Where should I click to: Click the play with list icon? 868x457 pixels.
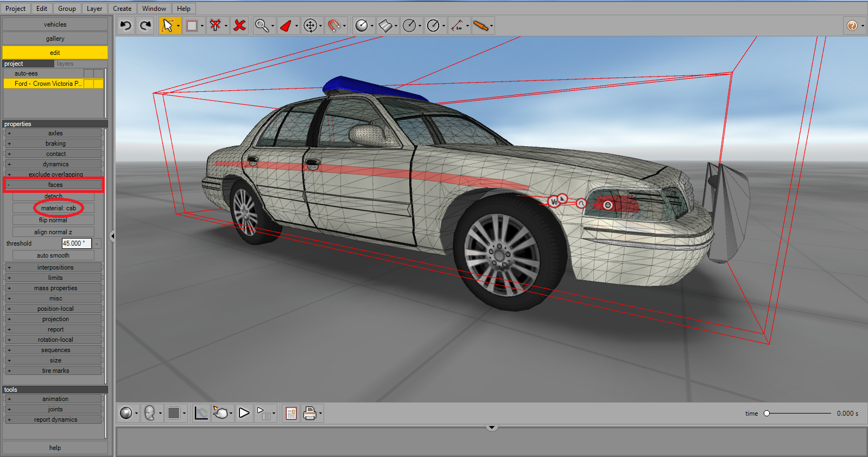(263, 414)
